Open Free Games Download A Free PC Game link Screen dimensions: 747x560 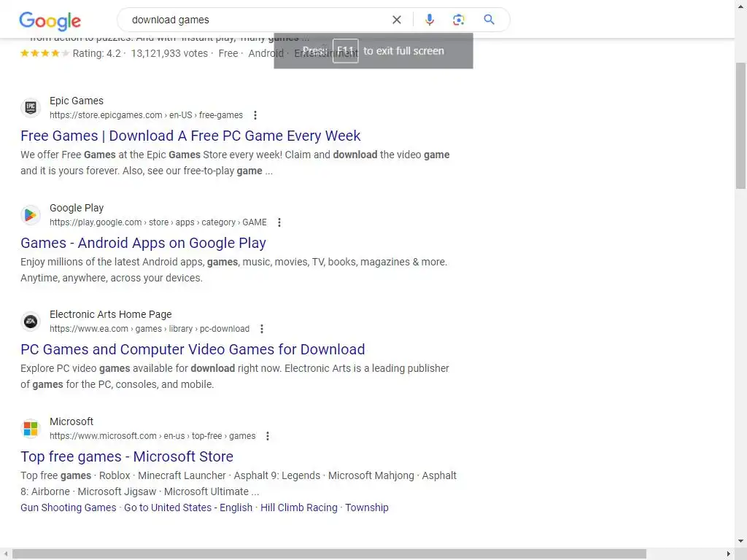click(190, 136)
